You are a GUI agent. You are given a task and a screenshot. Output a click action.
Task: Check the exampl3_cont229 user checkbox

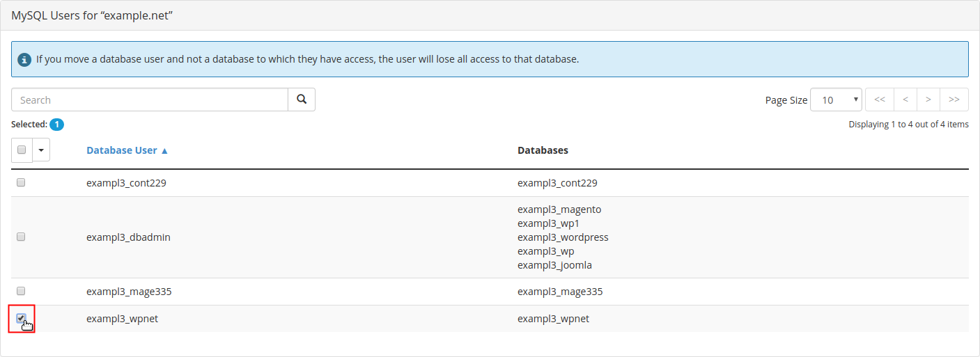[21, 182]
